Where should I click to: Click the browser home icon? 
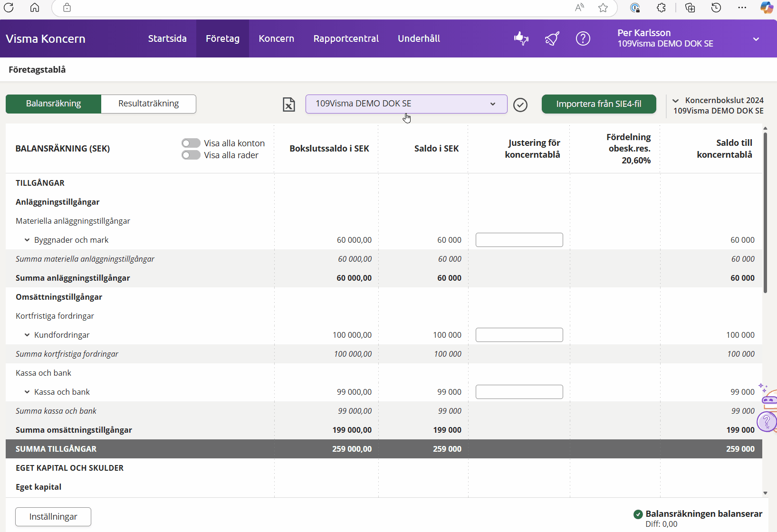(x=35, y=8)
